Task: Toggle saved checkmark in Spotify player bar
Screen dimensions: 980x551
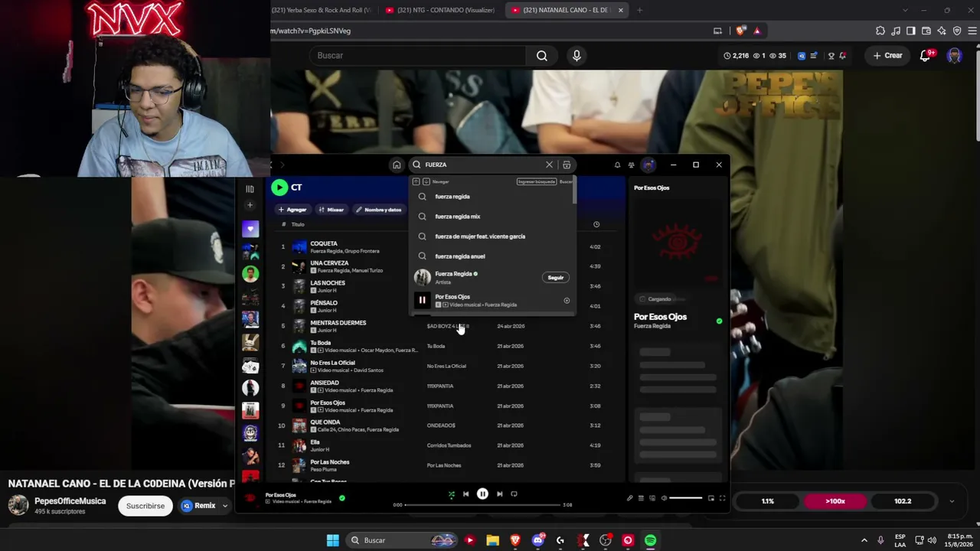Action: (342, 498)
